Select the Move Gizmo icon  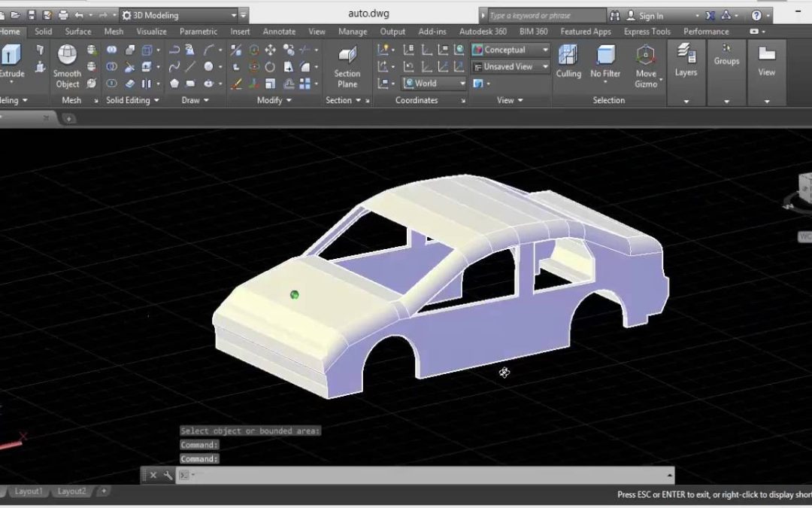pyautogui.click(x=646, y=66)
